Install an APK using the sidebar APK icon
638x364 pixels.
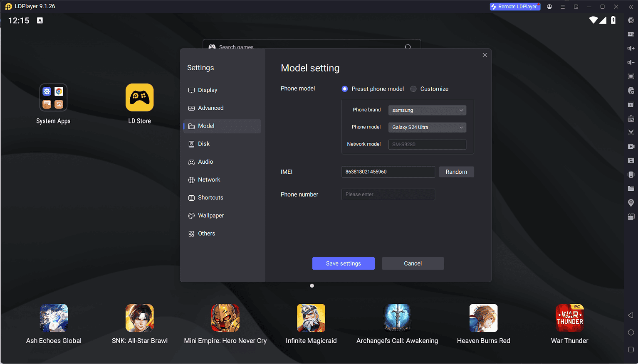click(x=631, y=118)
